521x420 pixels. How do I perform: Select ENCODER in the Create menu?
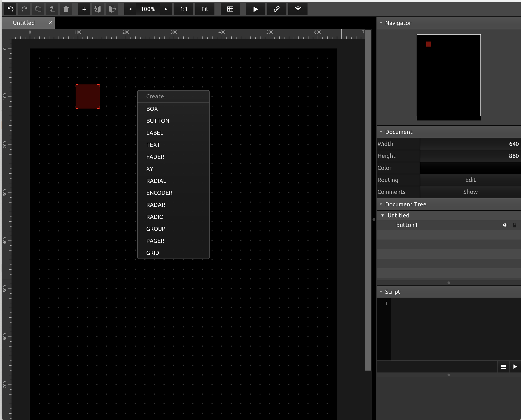pyautogui.click(x=159, y=193)
